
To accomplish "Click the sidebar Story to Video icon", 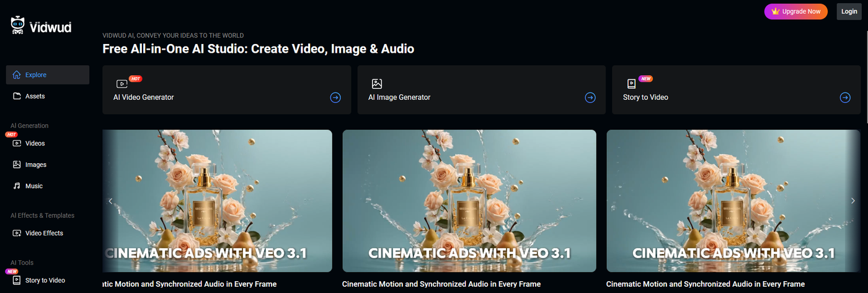I will [17, 280].
